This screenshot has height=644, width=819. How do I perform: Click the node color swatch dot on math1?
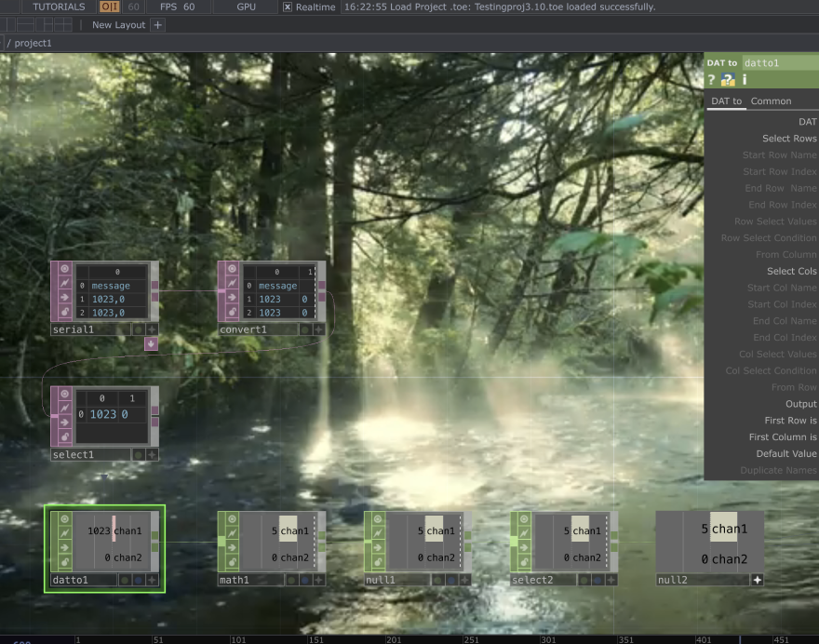coord(291,580)
